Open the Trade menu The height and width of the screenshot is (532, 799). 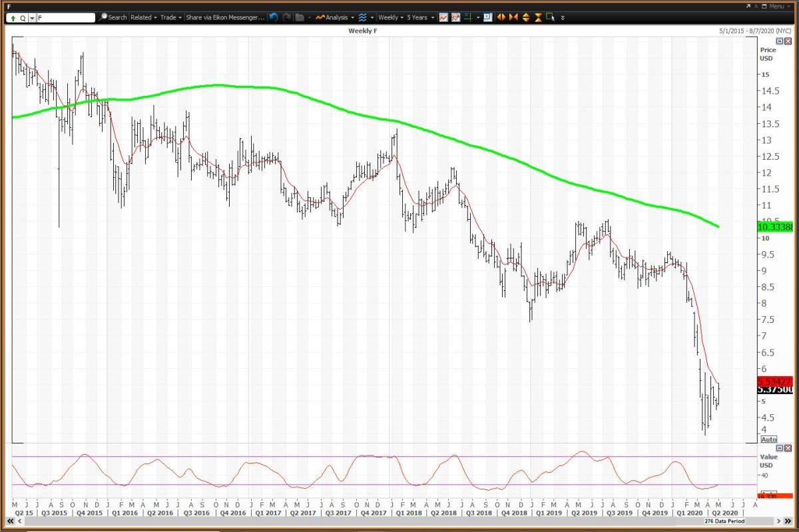(170, 17)
